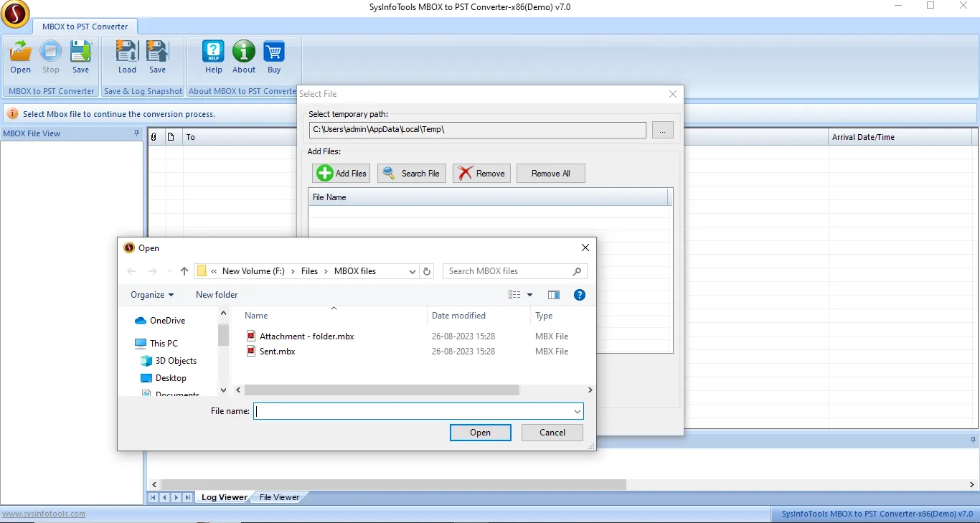Click the Load snapshot icon
The width and height of the screenshot is (980, 523).
click(x=127, y=57)
